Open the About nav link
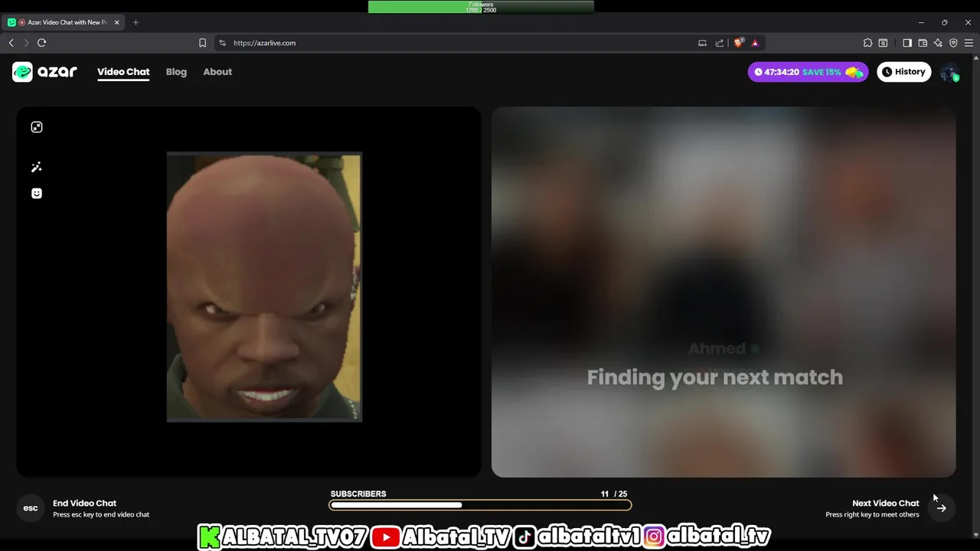 point(217,72)
